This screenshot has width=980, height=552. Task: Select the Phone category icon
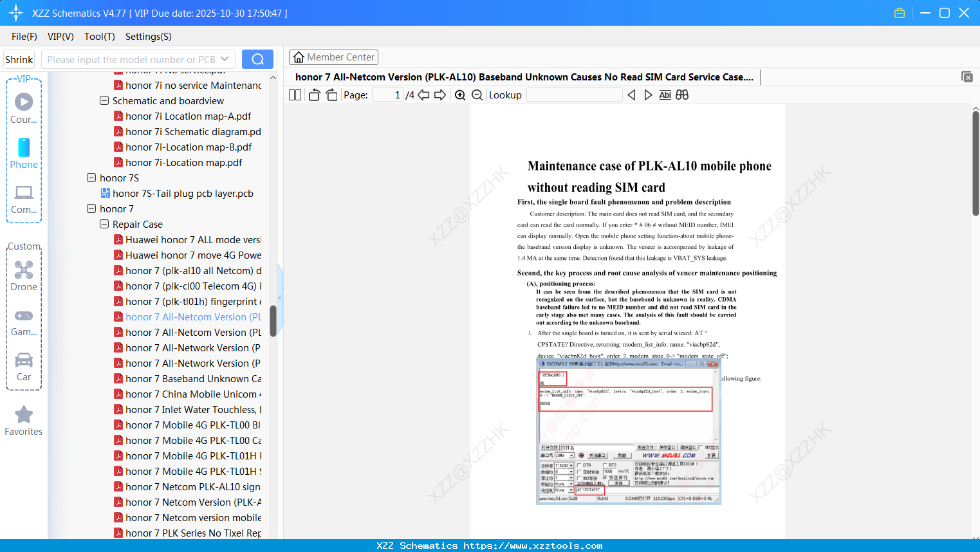pos(24,153)
